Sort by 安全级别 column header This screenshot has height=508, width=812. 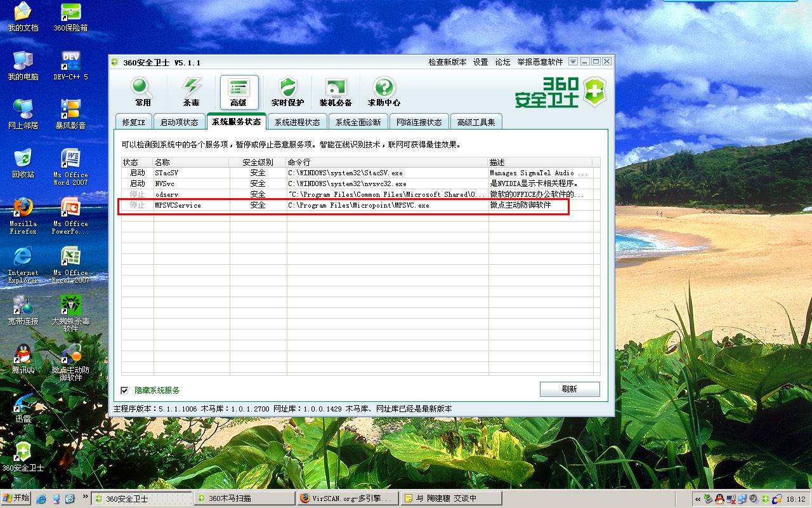point(258,163)
